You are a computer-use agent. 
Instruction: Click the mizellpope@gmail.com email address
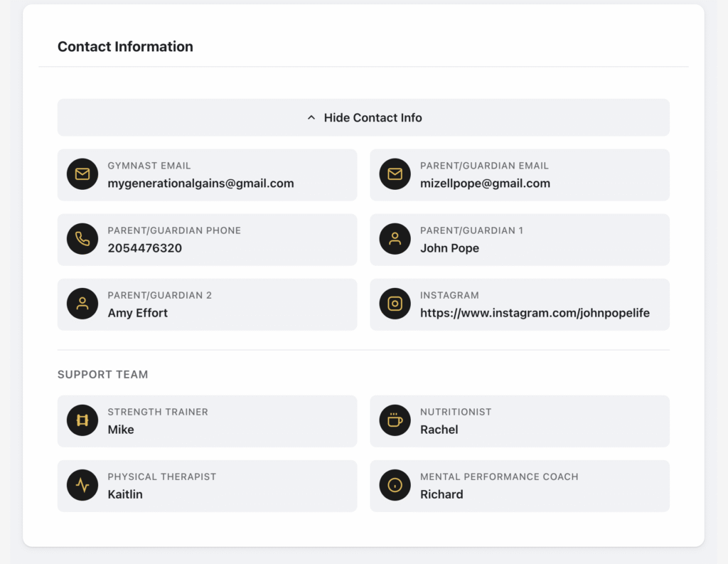click(x=485, y=183)
